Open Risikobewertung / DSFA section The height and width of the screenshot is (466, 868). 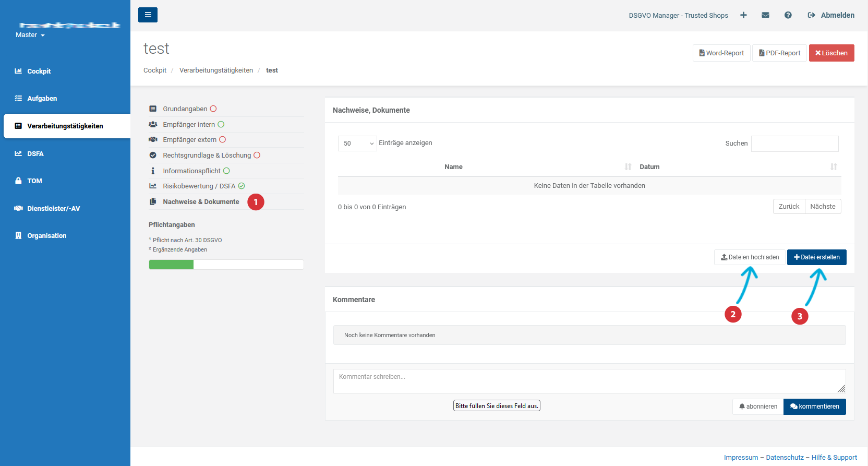[199, 186]
